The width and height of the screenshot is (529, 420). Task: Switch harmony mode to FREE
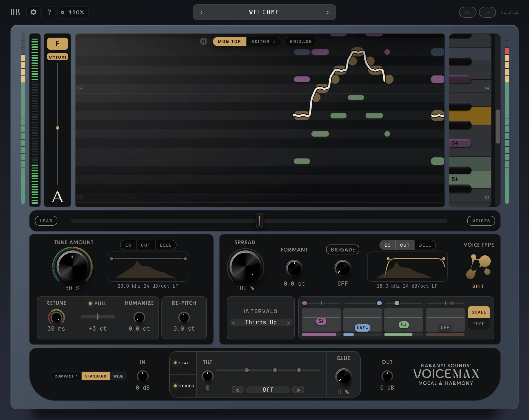pos(479,324)
